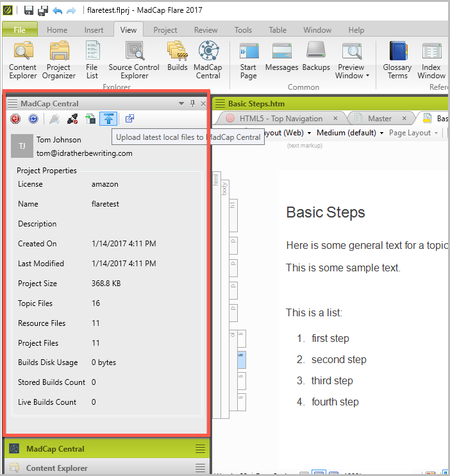Open the Table ribbon tab
Screen dimensions: 450x476
278,30
